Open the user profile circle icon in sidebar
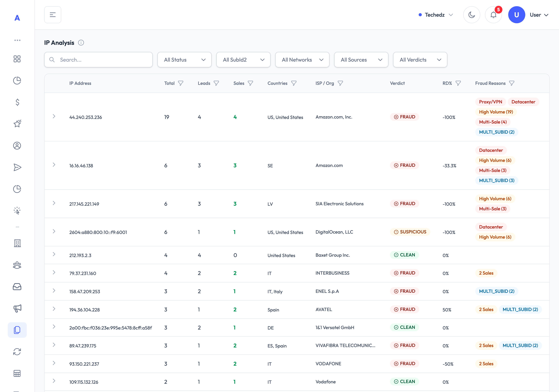 pyautogui.click(x=17, y=146)
